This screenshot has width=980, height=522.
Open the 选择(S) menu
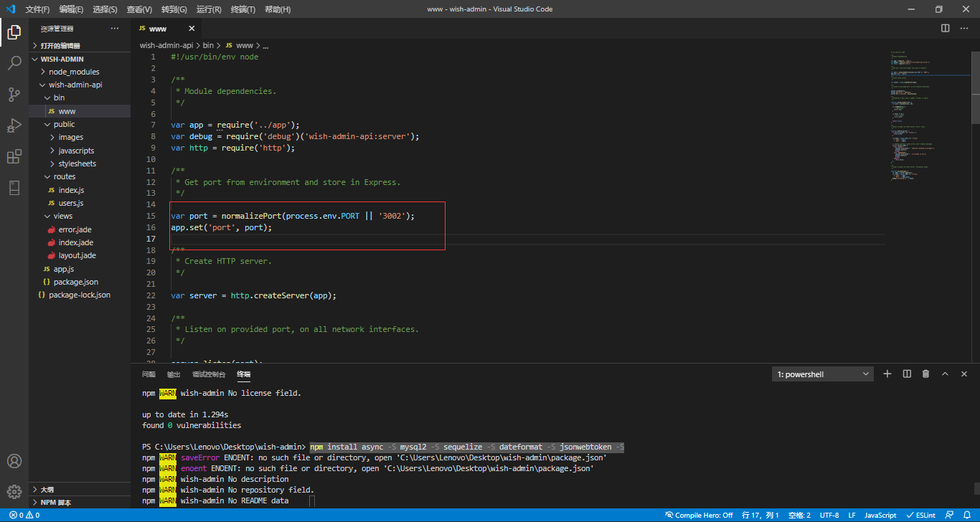105,9
